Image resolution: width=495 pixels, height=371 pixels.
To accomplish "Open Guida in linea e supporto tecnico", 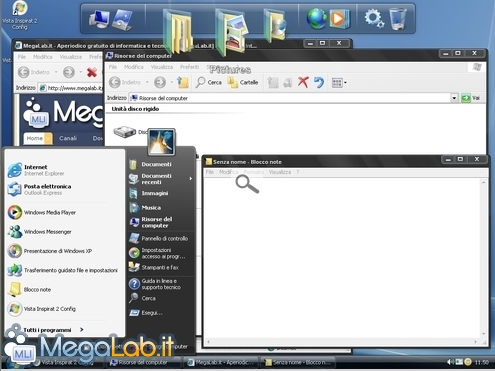I will coord(155,284).
